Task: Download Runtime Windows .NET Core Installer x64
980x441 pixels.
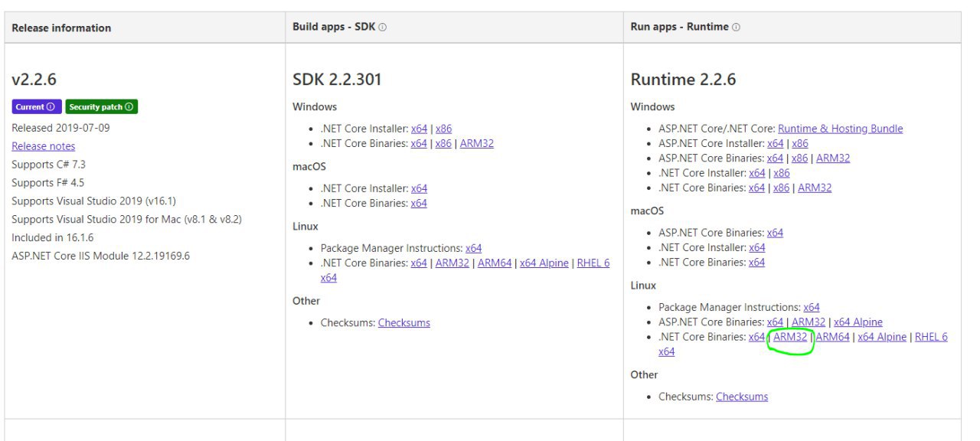Action: tap(757, 173)
